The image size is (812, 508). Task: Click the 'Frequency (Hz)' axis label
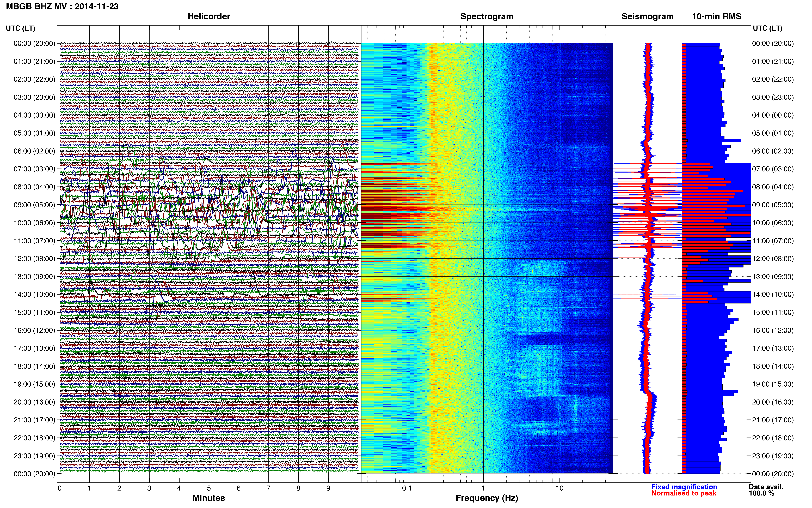click(x=487, y=498)
